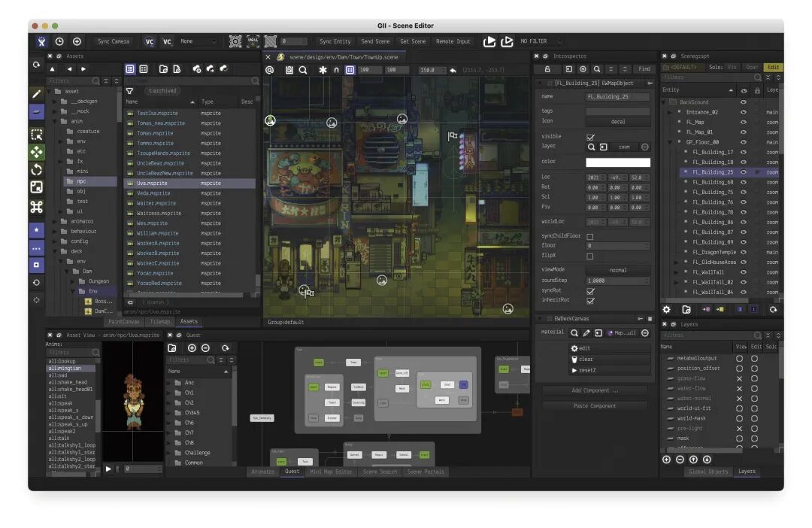This screenshot has height=528, width=812.
Task: Toggle edit circle for metaballoutput layer
Action: 755,359
